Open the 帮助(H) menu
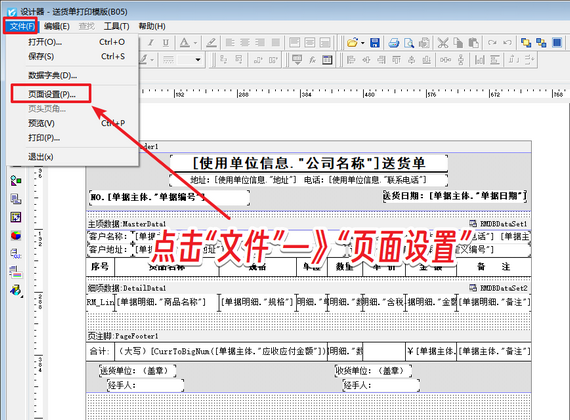This screenshot has width=570, height=420. click(x=152, y=26)
